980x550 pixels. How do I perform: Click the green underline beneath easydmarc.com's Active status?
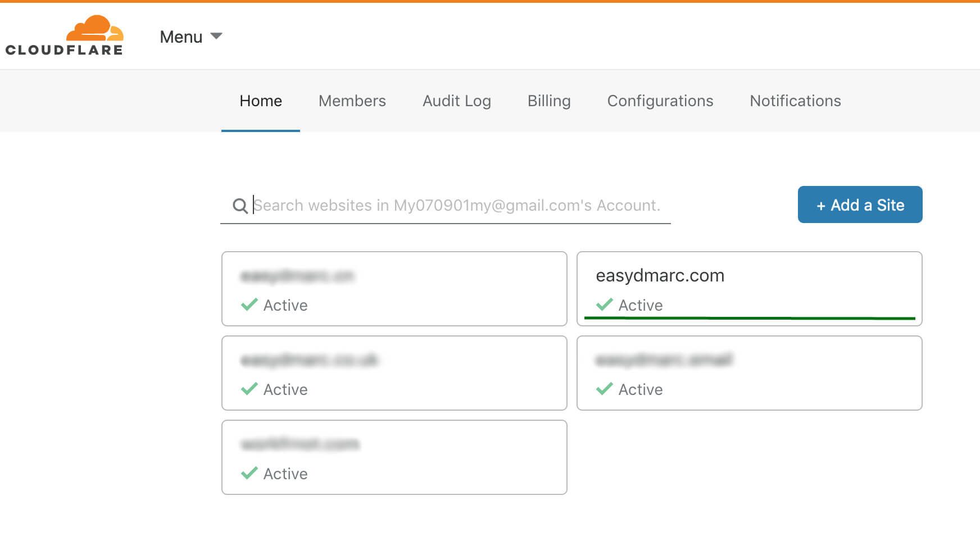click(x=750, y=317)
